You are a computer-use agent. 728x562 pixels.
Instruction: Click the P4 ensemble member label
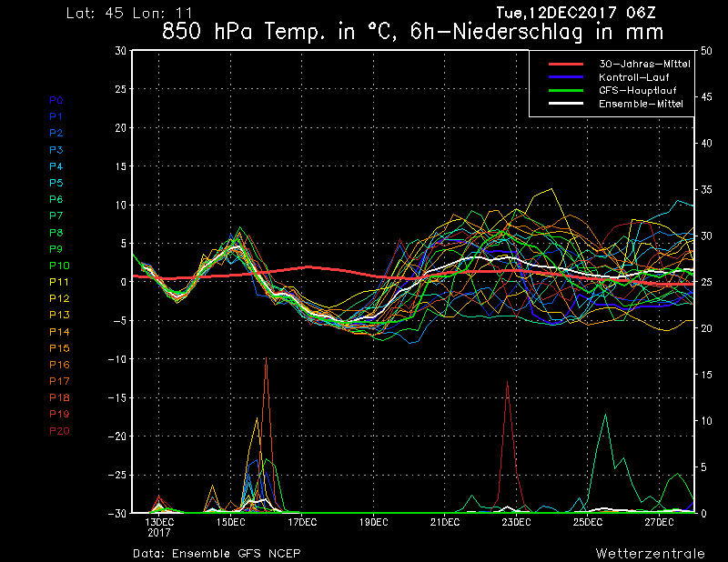tap(56, 166)
